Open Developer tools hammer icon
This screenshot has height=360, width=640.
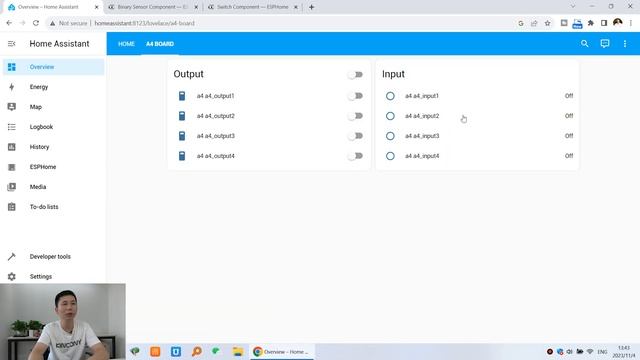[11, 257]
